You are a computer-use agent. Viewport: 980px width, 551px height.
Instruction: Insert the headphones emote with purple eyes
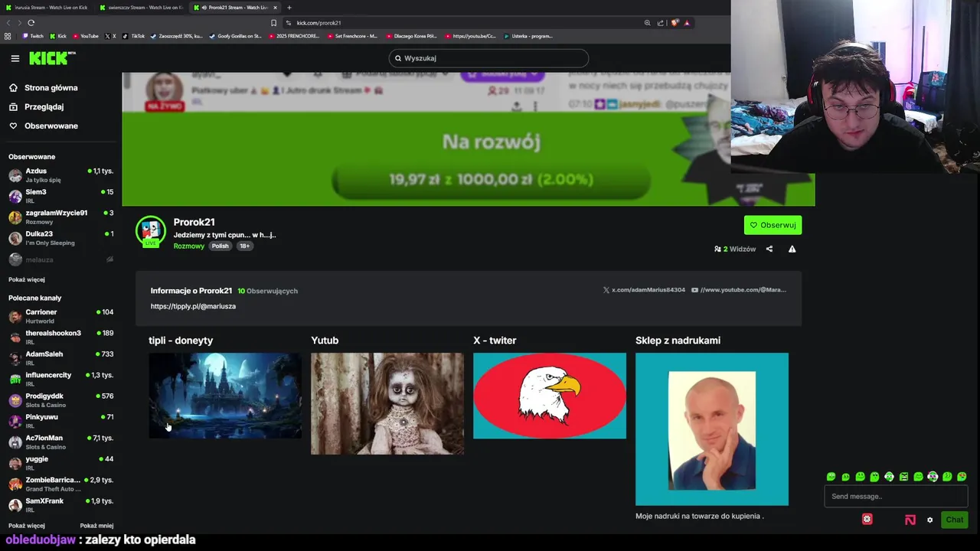pyautogui.click(x=933, y=477)
